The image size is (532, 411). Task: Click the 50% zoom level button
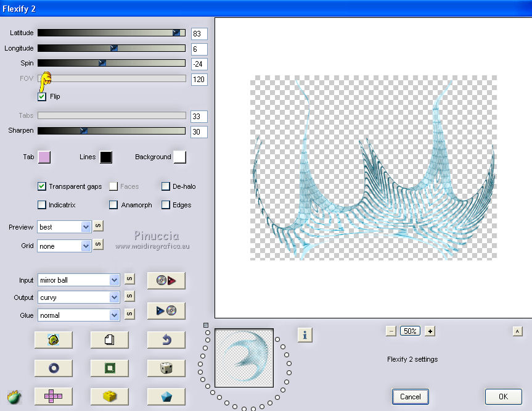click(x=410, y=331)
